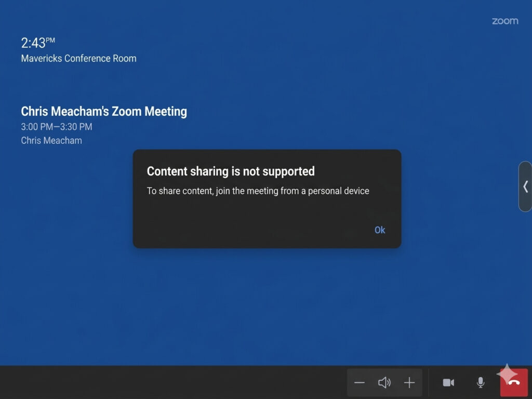This screenshot has height=399, width=532.
Task: Select the Mavericks Conference Room label
Action: [78, 59]
